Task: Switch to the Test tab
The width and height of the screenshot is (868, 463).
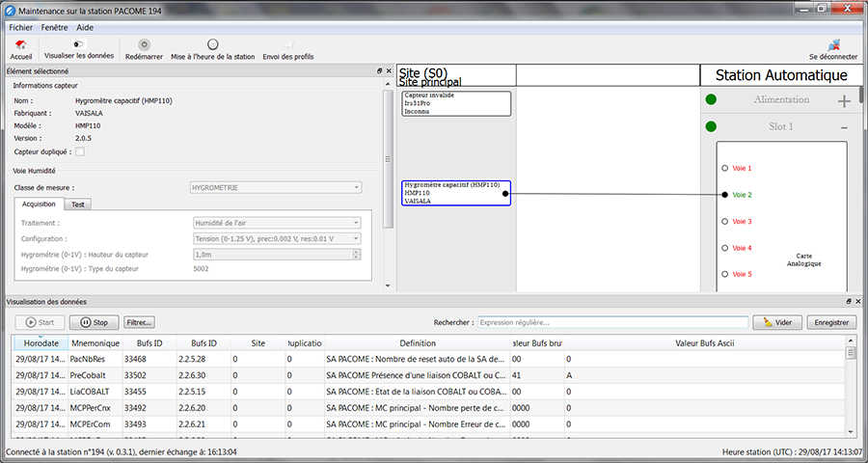Action: pos(77,204)
